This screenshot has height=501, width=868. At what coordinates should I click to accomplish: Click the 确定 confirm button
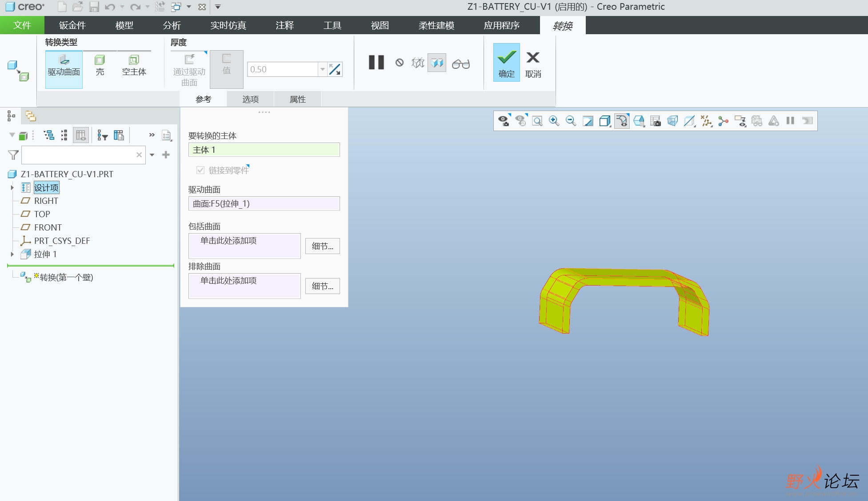pos(507,62)
